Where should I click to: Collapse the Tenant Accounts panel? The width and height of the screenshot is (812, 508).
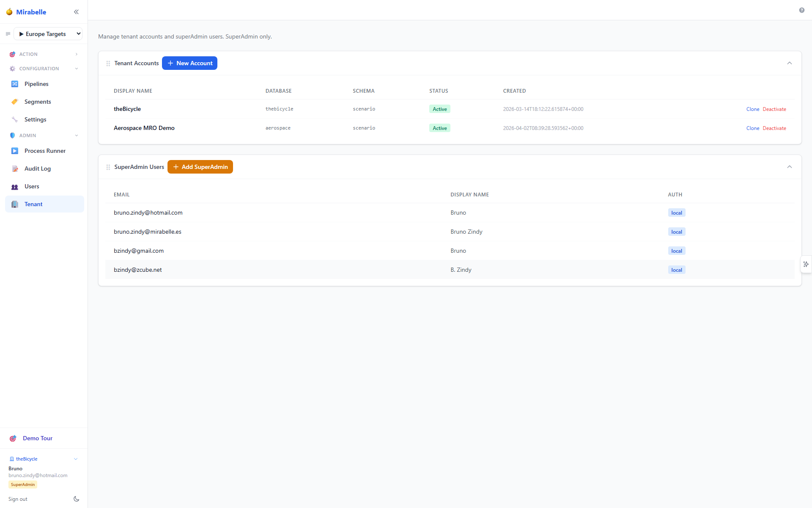tap(790, 63)
